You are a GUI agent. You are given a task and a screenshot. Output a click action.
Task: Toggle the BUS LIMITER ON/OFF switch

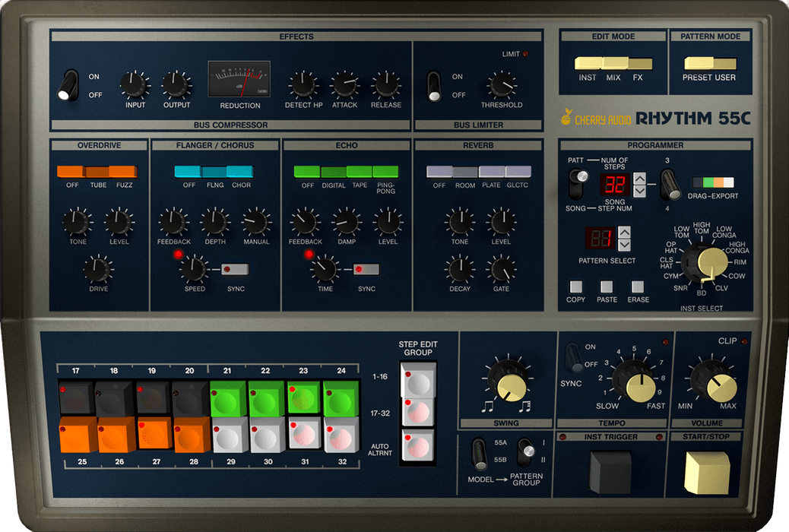click(435, 85)
